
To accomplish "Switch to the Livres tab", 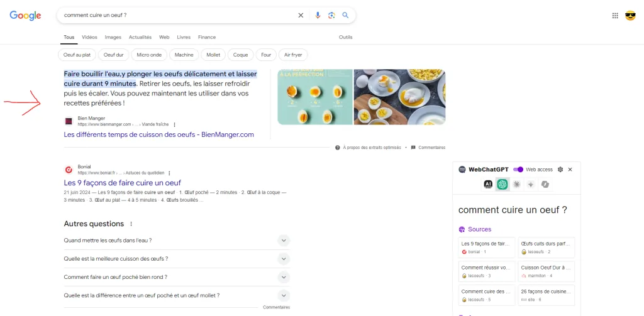I will (x=184, y=37).
